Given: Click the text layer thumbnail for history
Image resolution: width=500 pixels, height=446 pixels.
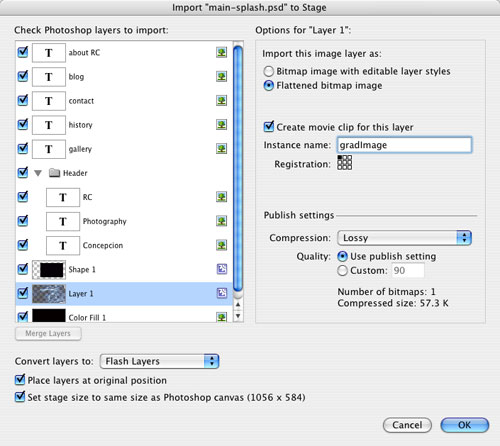Looking at the screenshot, I should (49, 125).
